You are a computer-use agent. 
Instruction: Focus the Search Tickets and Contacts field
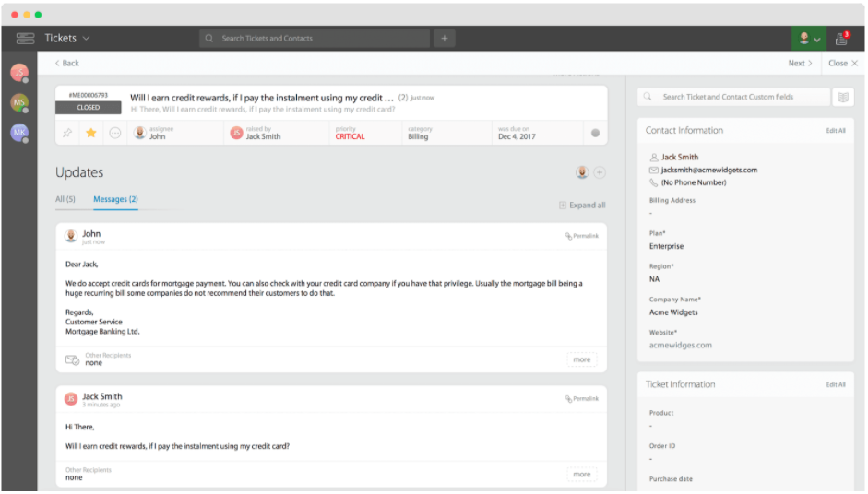click(315, 38)
